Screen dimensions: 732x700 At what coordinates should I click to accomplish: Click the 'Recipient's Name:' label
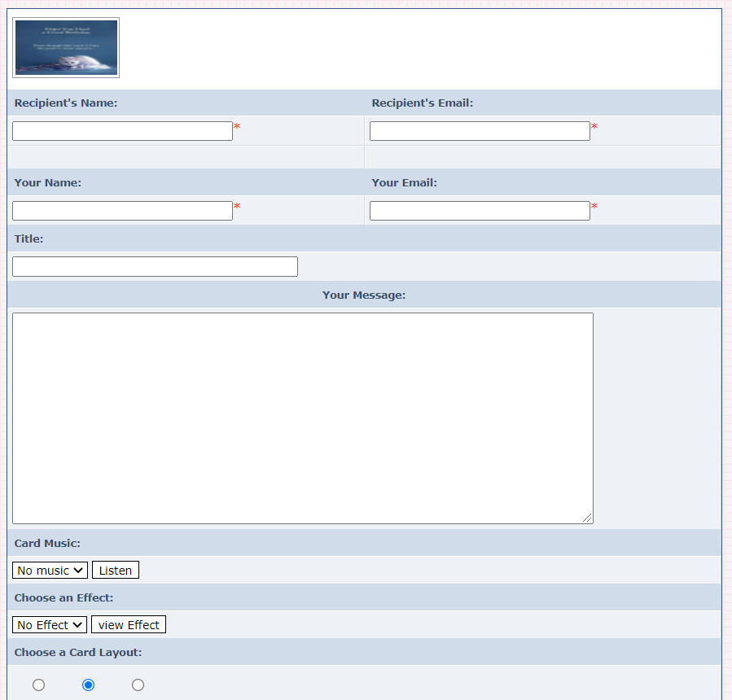(x=66, y=103)
